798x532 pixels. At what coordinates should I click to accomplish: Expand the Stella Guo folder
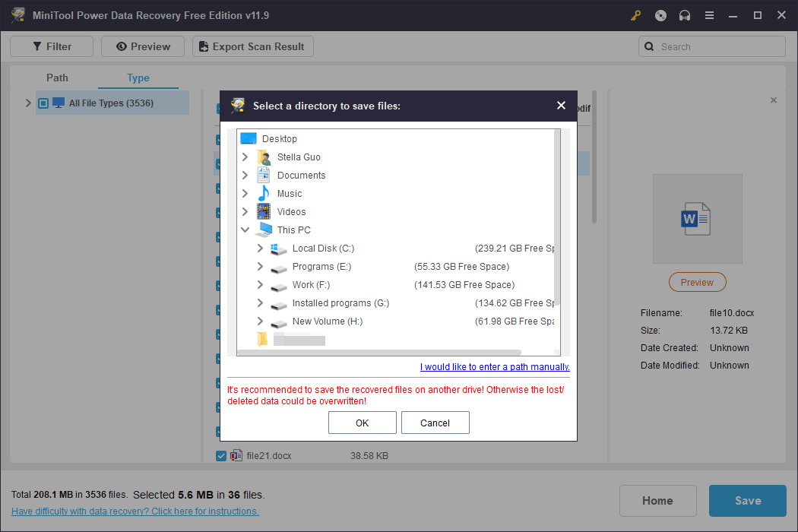245,157
